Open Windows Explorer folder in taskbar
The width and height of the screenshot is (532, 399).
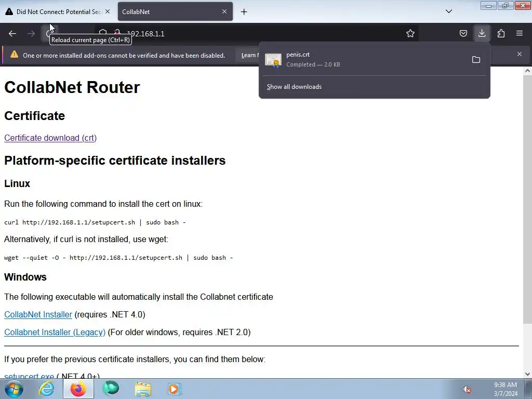click(x=143, y=389)
